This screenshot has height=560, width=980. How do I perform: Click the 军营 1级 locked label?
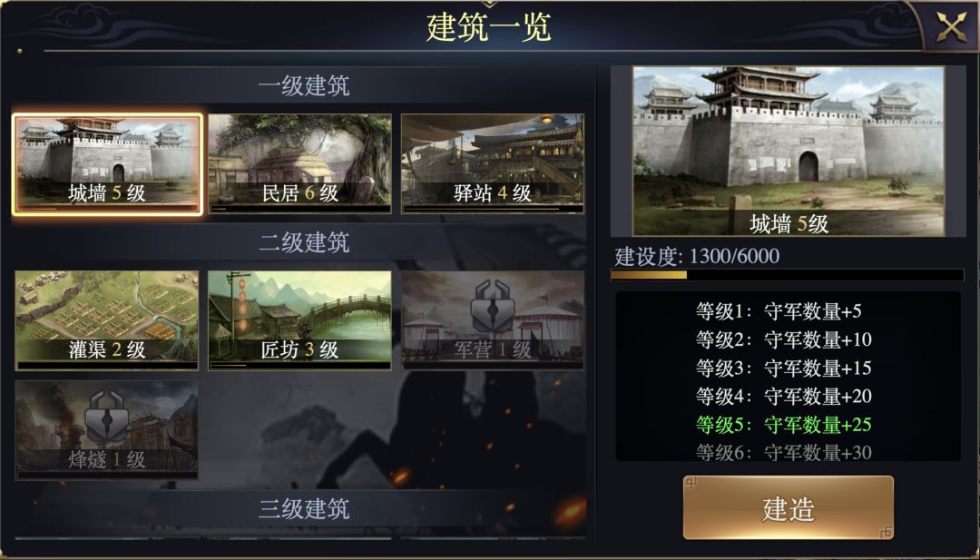(x=493, y=350)
